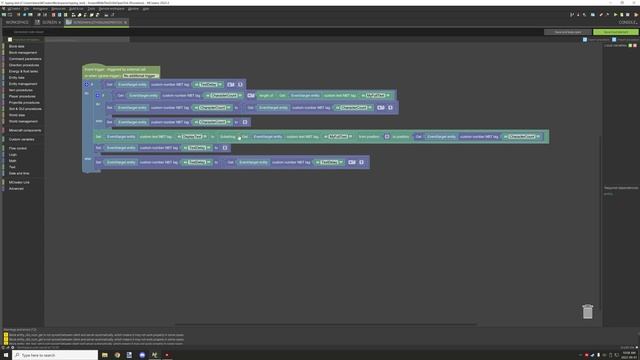Click the Export procedure icon
The image size is (640, 360).
tap(585, 40)
